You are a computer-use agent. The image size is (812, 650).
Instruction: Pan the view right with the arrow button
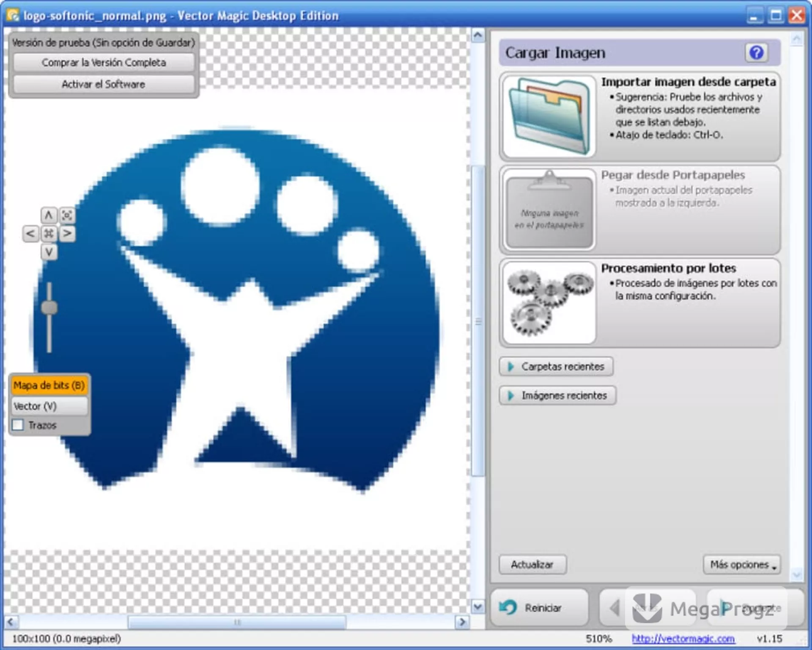tap(67, 234)
